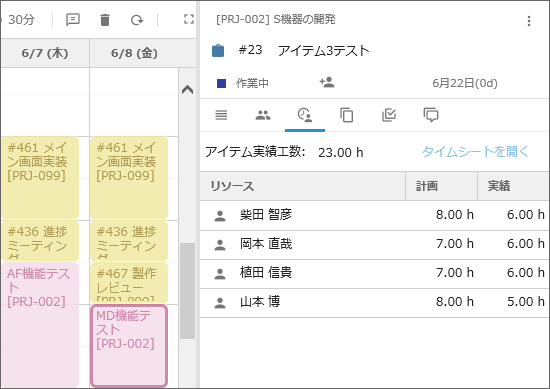Click the 6月22日(0d) due date
550x389 pixels.
(x=465, y=83)
